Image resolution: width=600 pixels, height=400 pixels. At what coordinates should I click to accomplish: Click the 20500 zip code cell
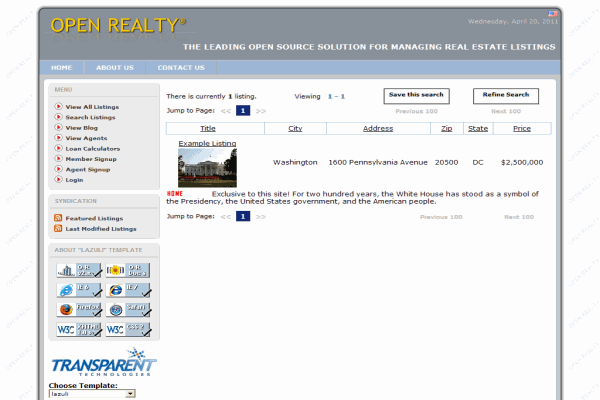point(447,162)
